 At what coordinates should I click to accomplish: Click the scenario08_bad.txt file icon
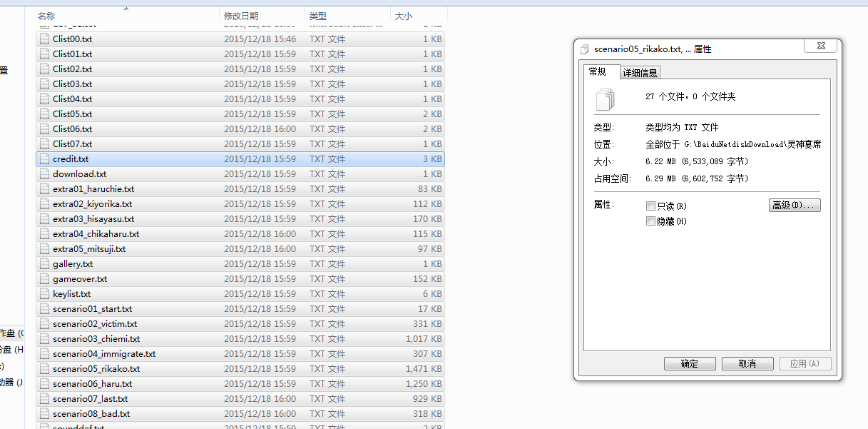point(44,414)
